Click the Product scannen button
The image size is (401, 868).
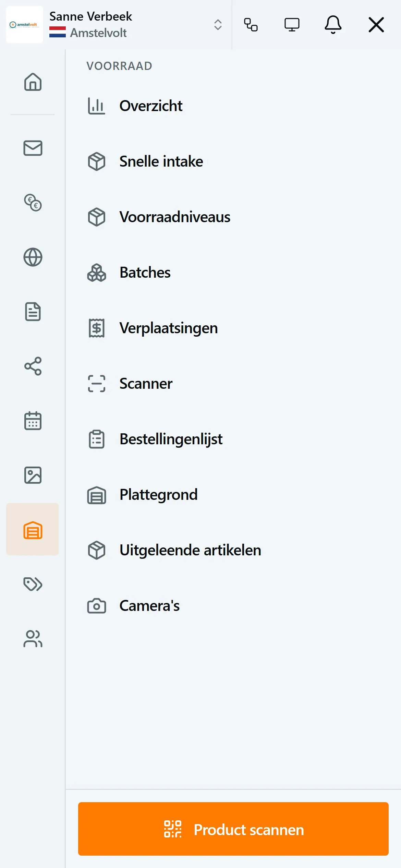pos(233,829)
